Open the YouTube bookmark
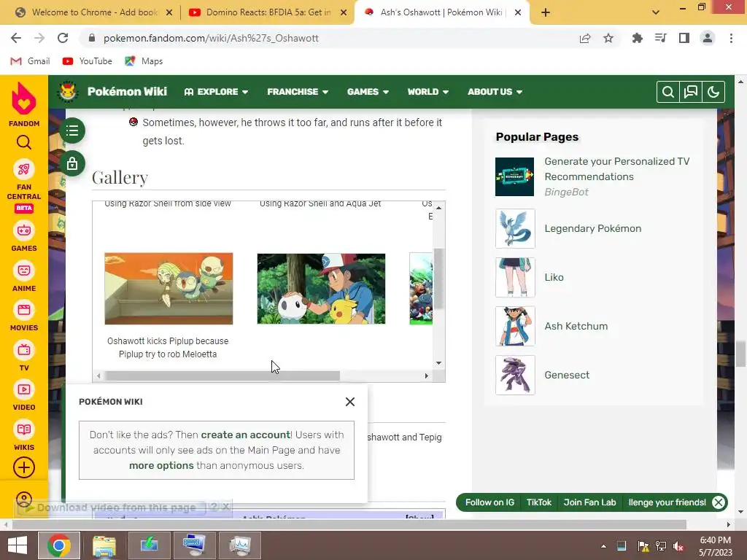 click(88, 61)
